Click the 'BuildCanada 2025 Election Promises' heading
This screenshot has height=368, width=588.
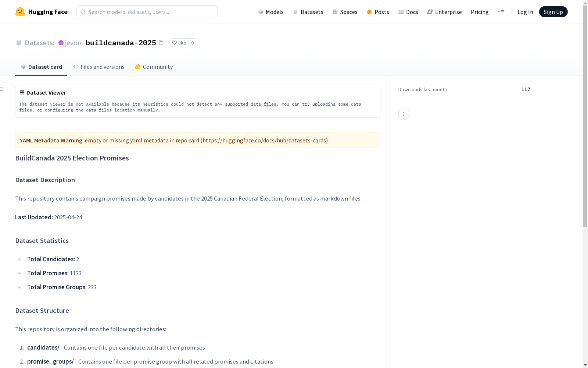pos(72,158)
